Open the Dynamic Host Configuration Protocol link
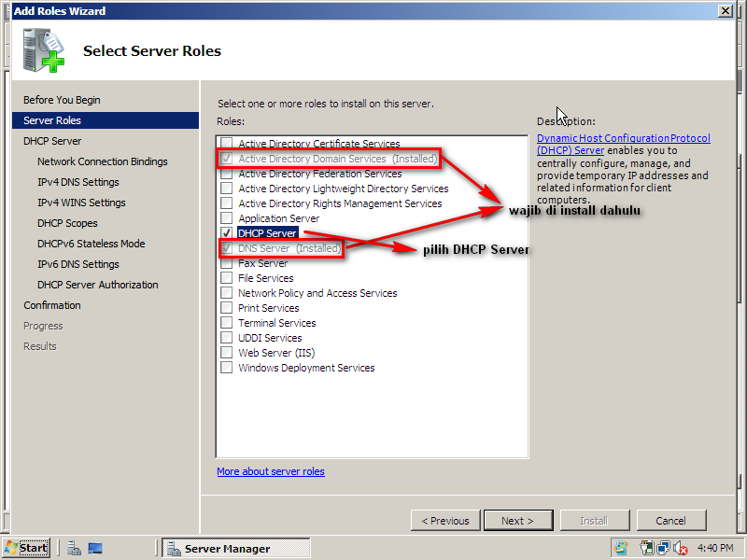 (623, 145)
